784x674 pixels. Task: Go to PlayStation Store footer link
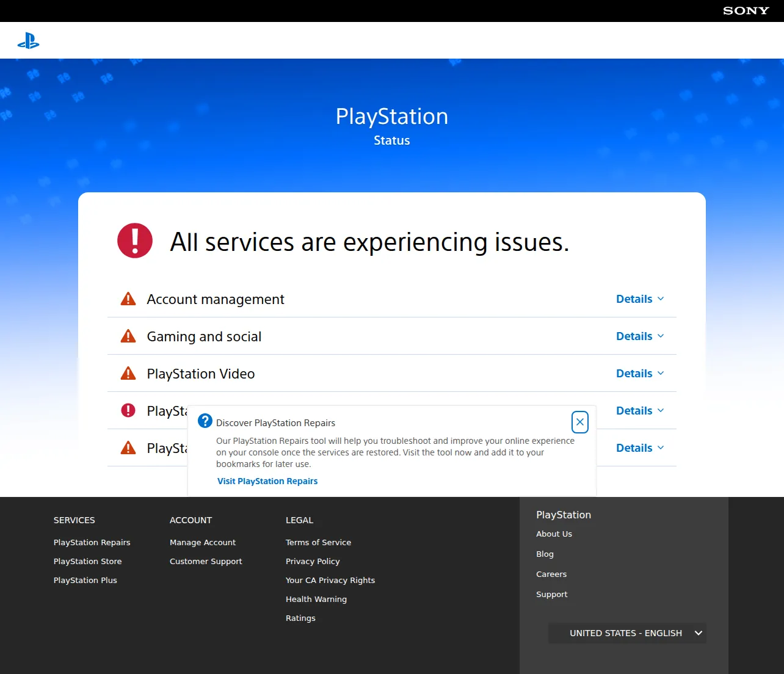click(x=88, y=561)
